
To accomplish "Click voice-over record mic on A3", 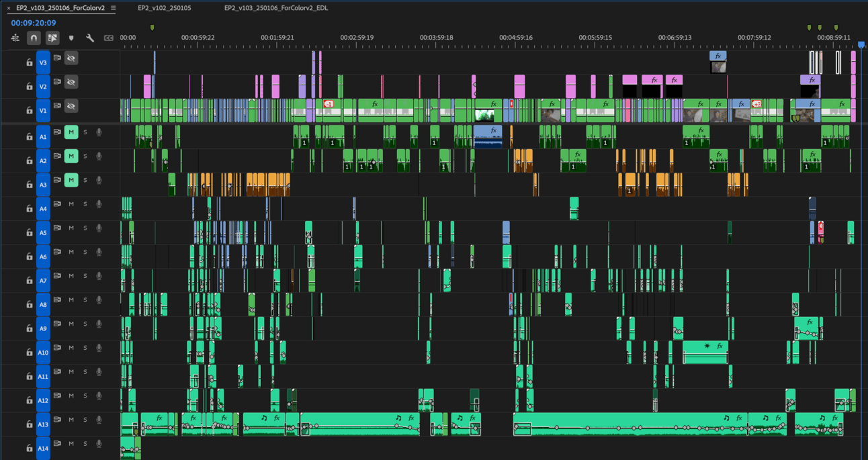I will (x=99, y=180).
